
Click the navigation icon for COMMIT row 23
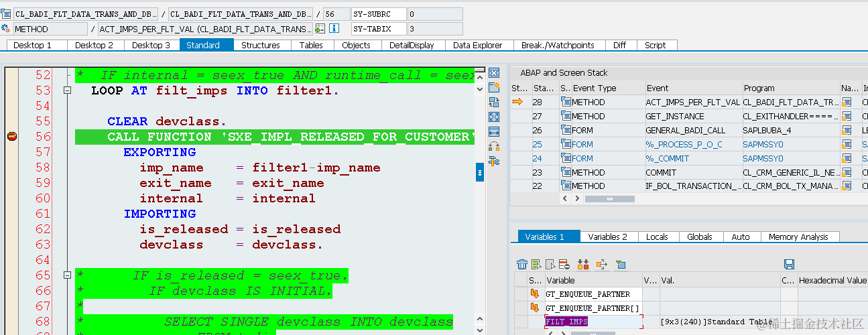847,172
